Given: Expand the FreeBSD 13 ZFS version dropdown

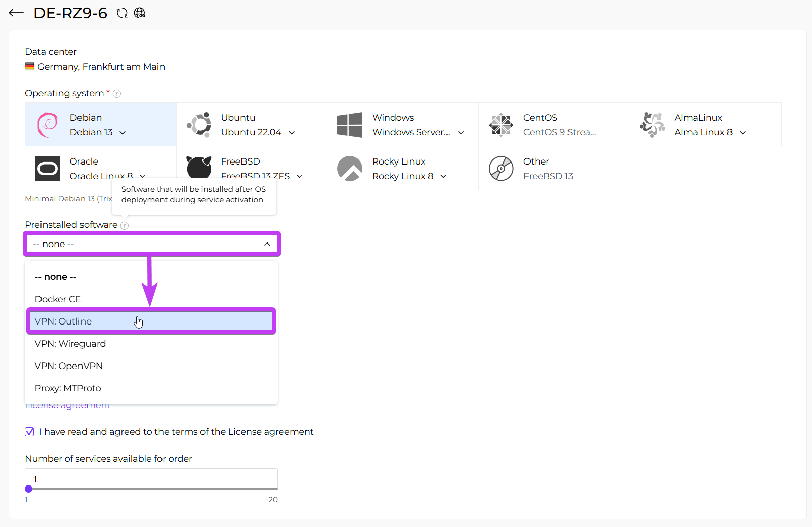Looking at the screenshot, I should (300, 176).
